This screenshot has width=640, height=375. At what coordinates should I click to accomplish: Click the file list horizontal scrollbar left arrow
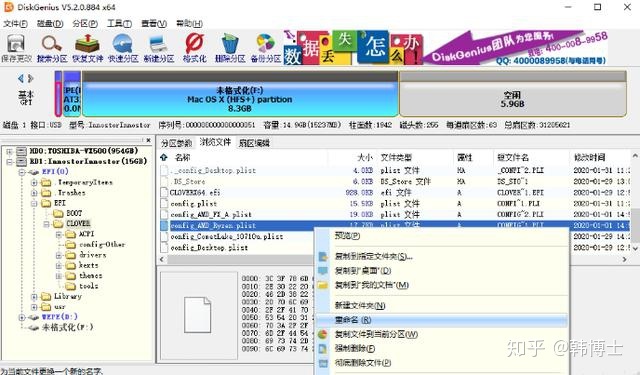162,259
